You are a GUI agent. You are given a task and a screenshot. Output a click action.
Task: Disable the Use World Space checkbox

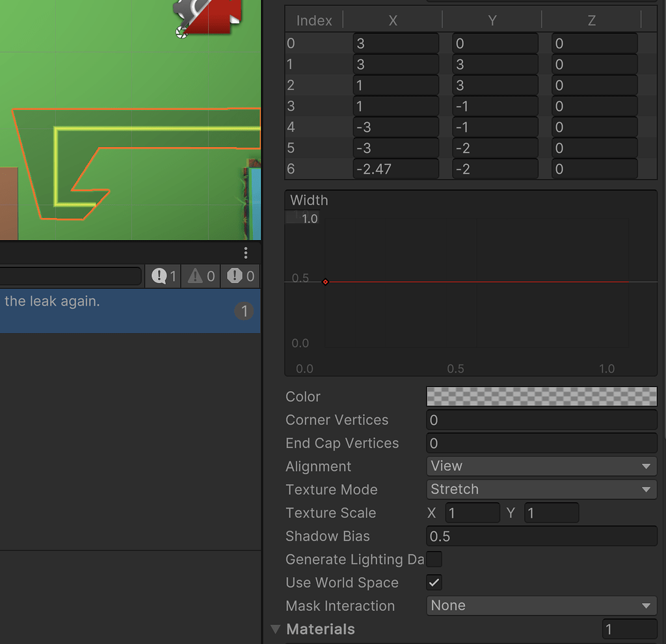coord(434,582)
